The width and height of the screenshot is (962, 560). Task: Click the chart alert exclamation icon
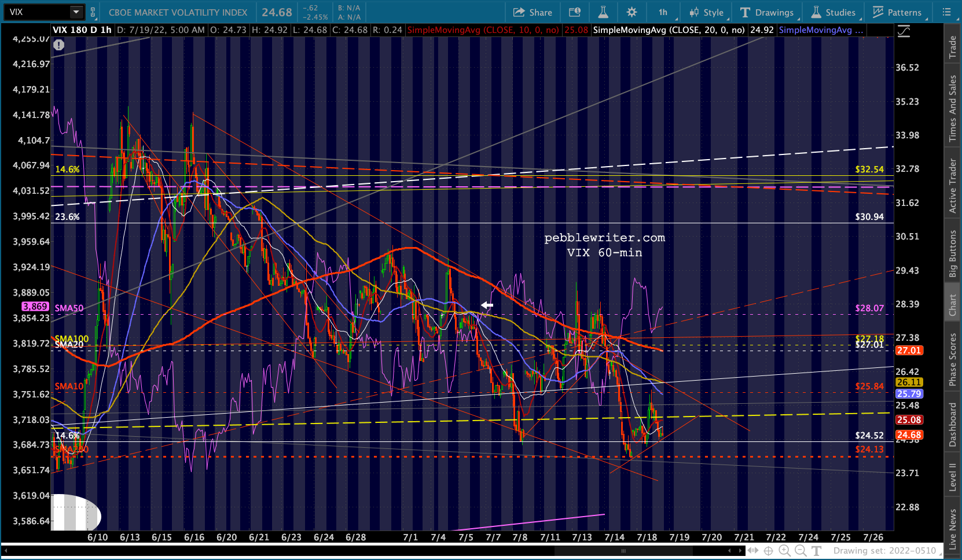click(x=59, y=45)
